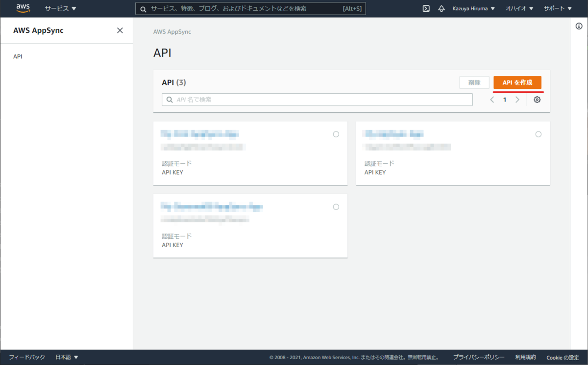The image size is (588, 365).
Task: Select the bottom API card radio button
Action: pos(336,207)
